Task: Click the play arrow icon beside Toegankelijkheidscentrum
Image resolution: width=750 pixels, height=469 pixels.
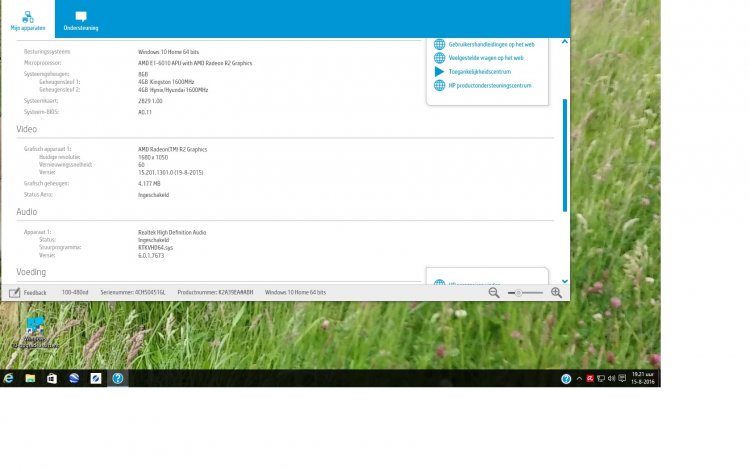Action: pyautogui.click(x=439, y=72)
